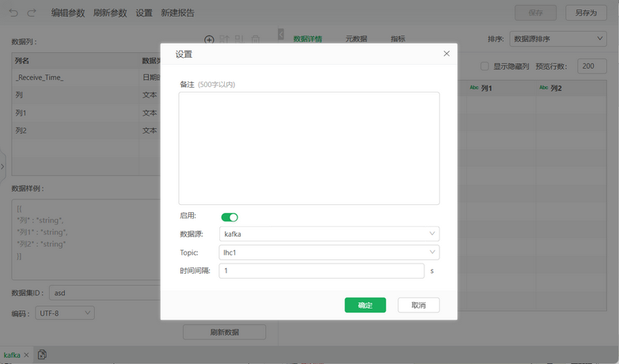Collapse the left panel with arrow handle

(281, 34)
